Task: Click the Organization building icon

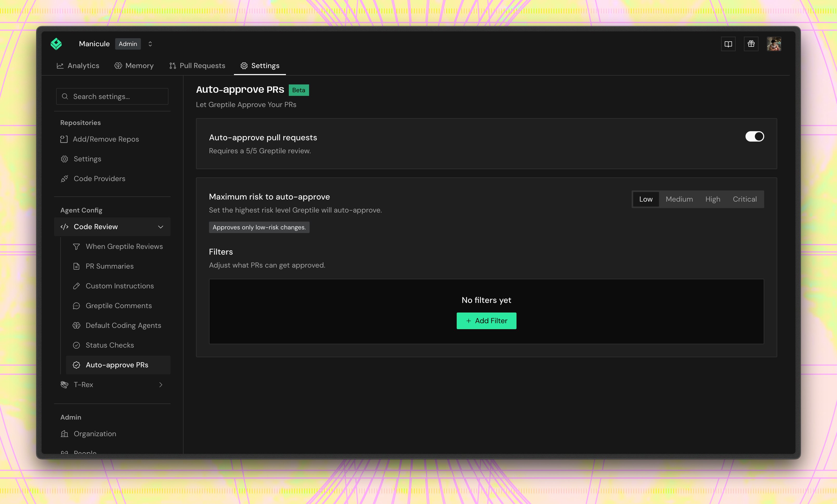Action: coord(64,433)
